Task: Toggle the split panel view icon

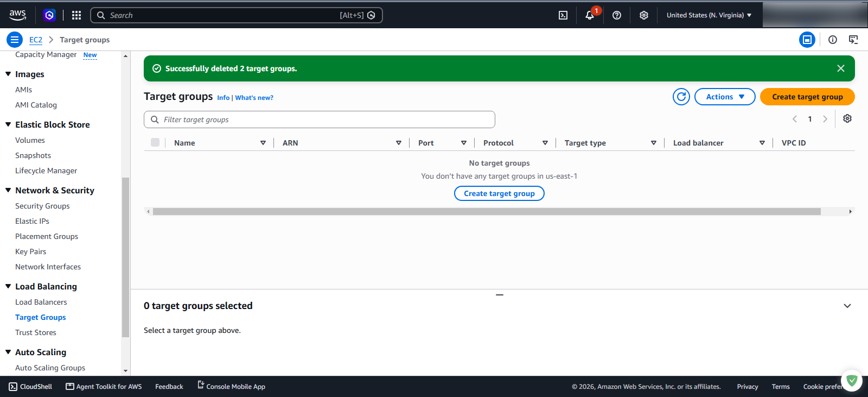Action: tap(807, 40)
